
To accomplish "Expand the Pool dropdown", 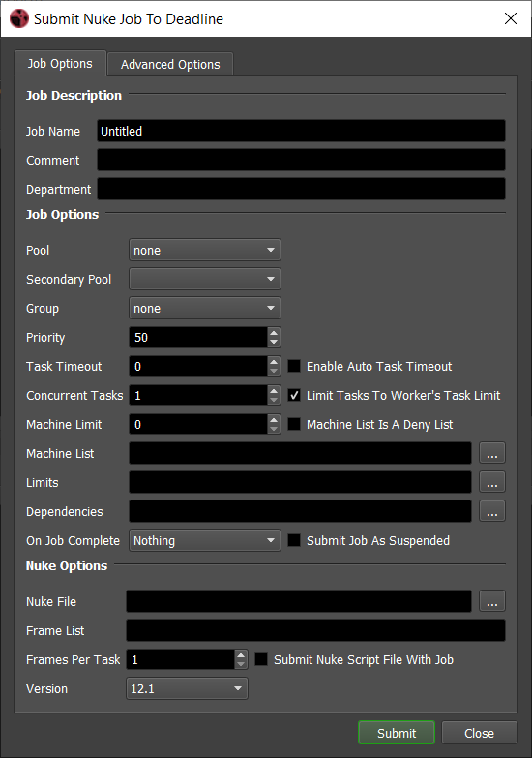I will [205, 250].
